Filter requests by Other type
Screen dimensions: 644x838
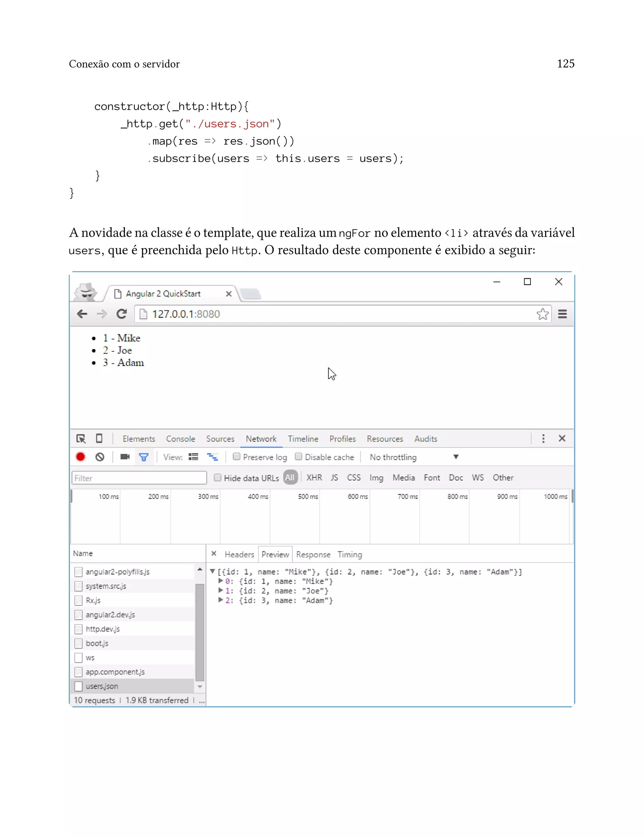coord(503,477)
